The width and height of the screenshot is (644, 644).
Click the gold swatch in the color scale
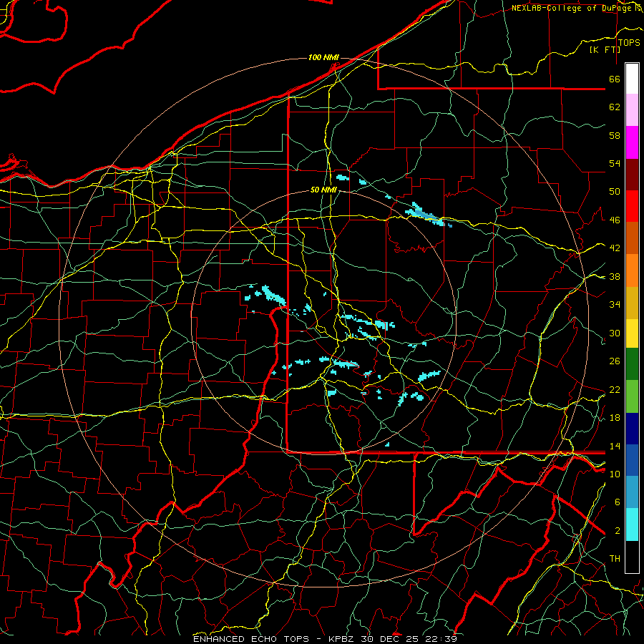pos(632,303)
